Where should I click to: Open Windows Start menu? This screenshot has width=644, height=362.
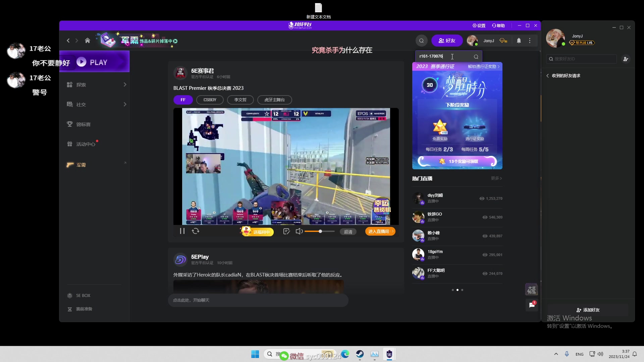pos(255,354)
